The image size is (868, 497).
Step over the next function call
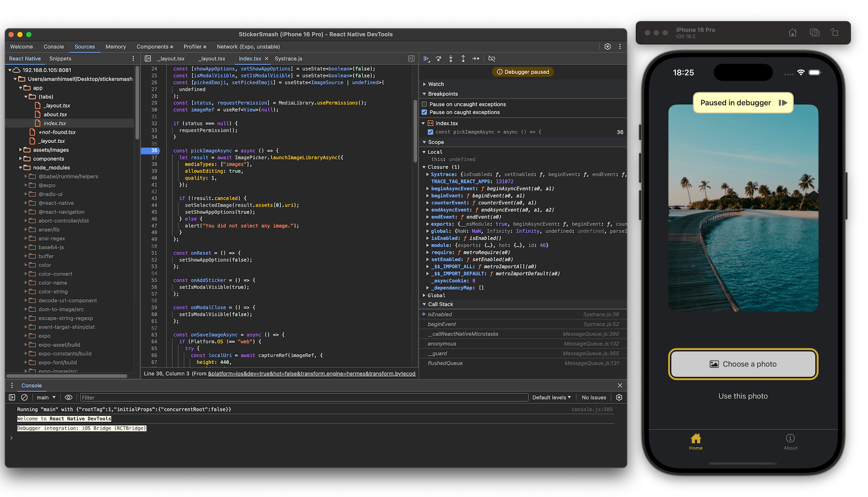(439, 58)
